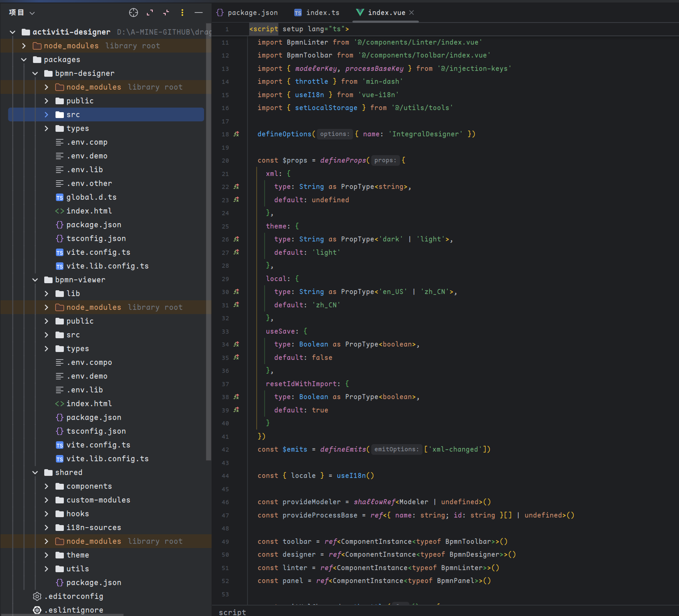Click the gutter icon on line 22
Image resolution: width=679 pixels, height=616 pixels.
[236, 186]
